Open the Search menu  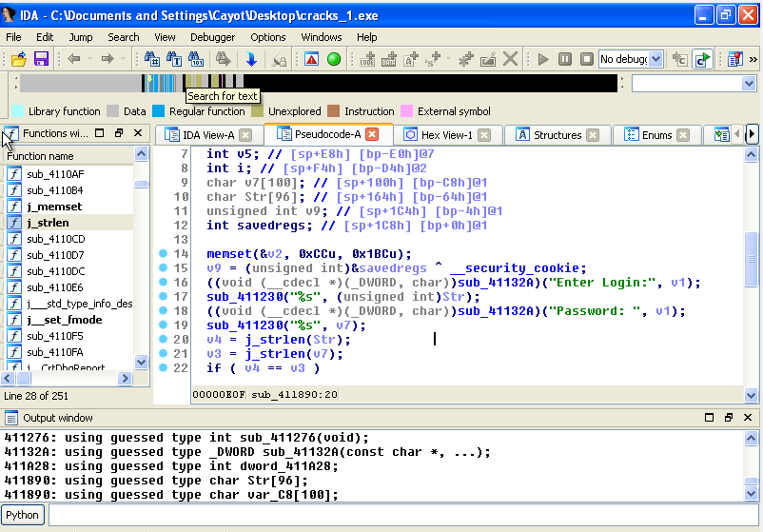click(x=123, y=37)
